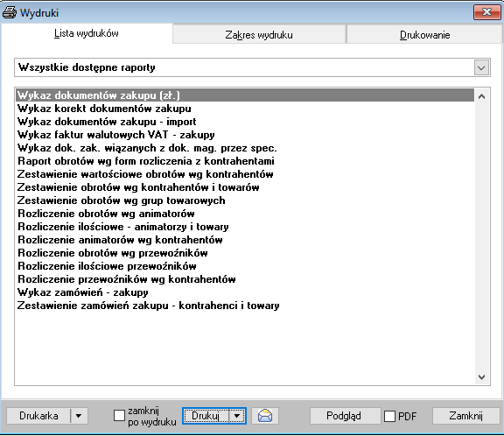Click scroll down arrow in report list

[x=481, y=376]
